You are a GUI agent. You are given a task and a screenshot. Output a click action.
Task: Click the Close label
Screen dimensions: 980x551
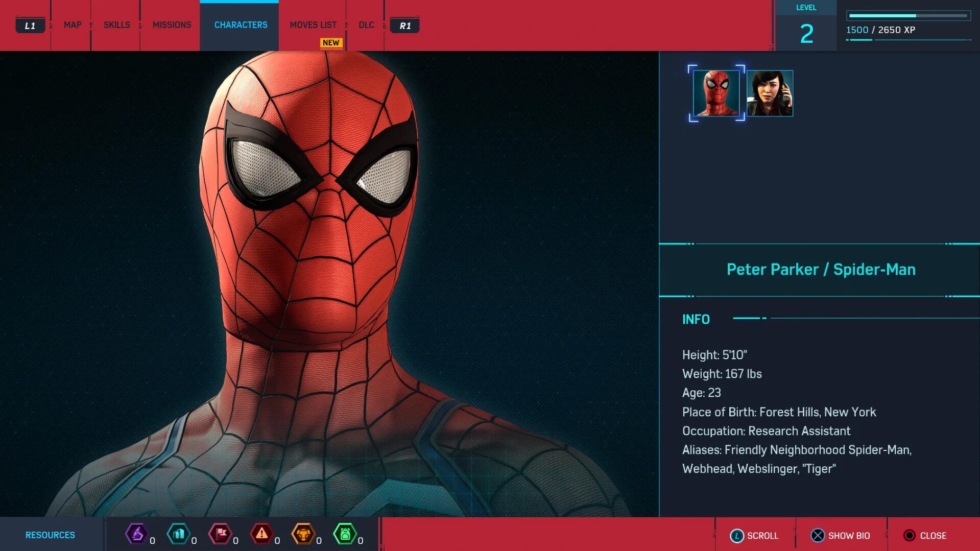click(x=933, y=536)
